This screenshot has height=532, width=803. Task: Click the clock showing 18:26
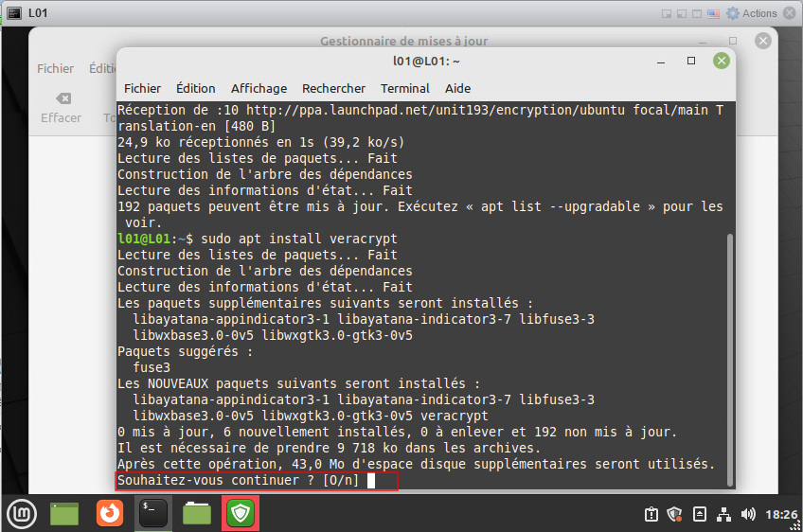click(x=781, y=514)
